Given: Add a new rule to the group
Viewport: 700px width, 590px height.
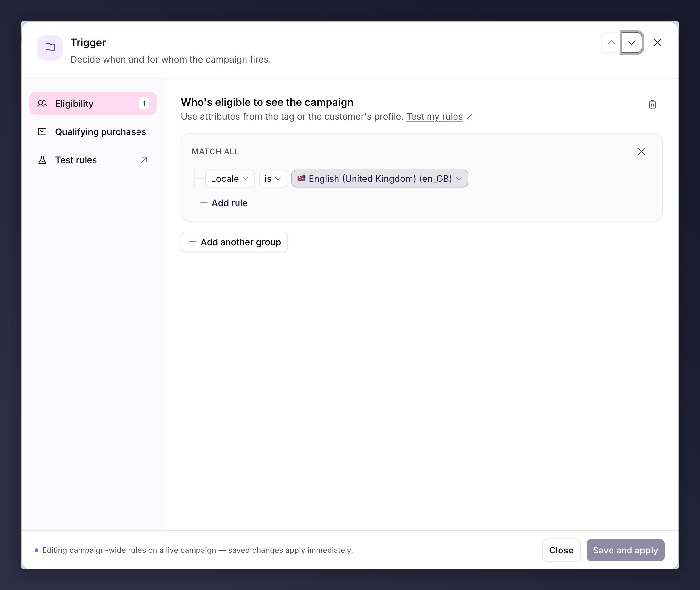Looking at the screenshot, I should (223, 203).
